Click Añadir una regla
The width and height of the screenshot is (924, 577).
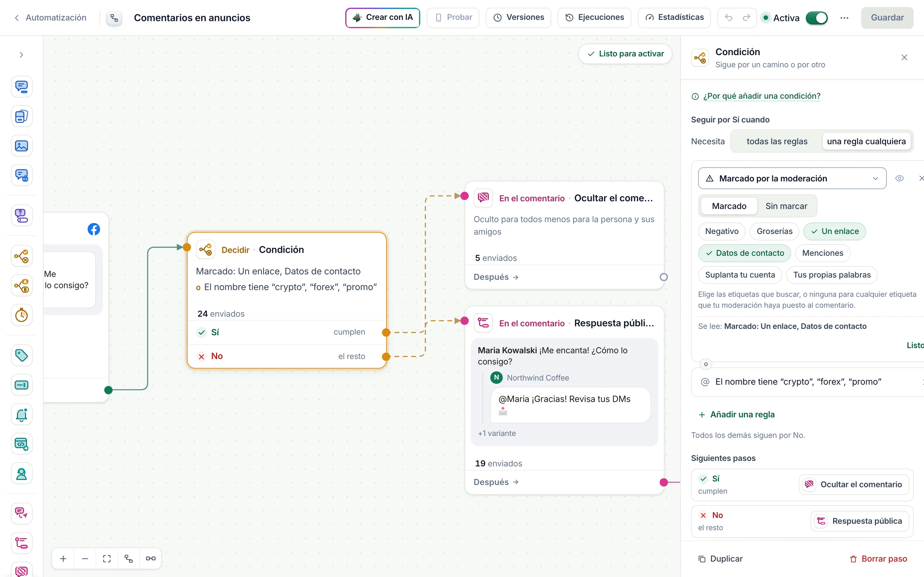click(737, 414)
